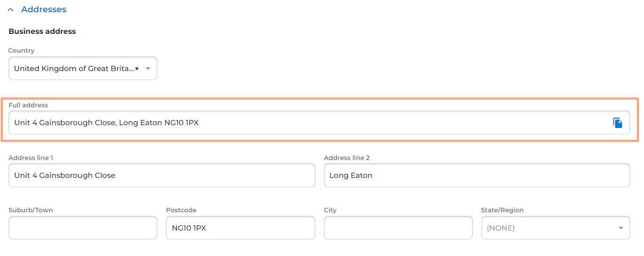Focus the Full address text field
This screenshot has width=644, height=256.
(306, 123)
